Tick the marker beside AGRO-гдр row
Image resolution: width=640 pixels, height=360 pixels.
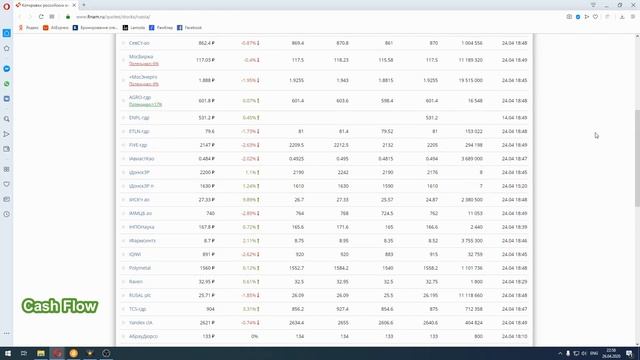(x=123, y=100)
